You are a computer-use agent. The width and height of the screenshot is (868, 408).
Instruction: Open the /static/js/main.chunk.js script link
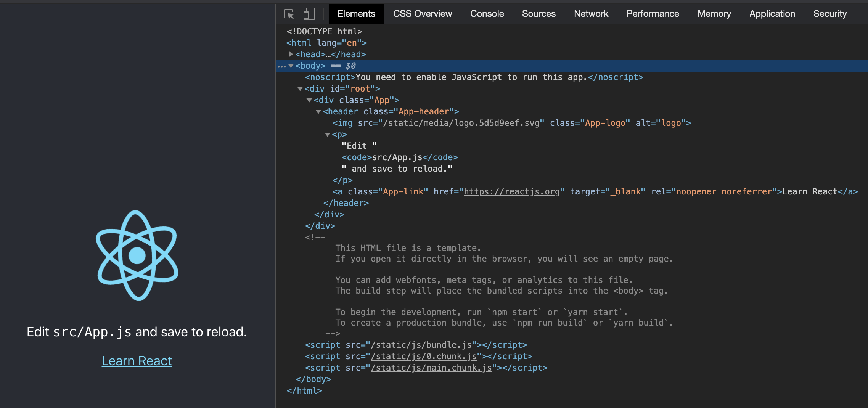click(431, 368)
